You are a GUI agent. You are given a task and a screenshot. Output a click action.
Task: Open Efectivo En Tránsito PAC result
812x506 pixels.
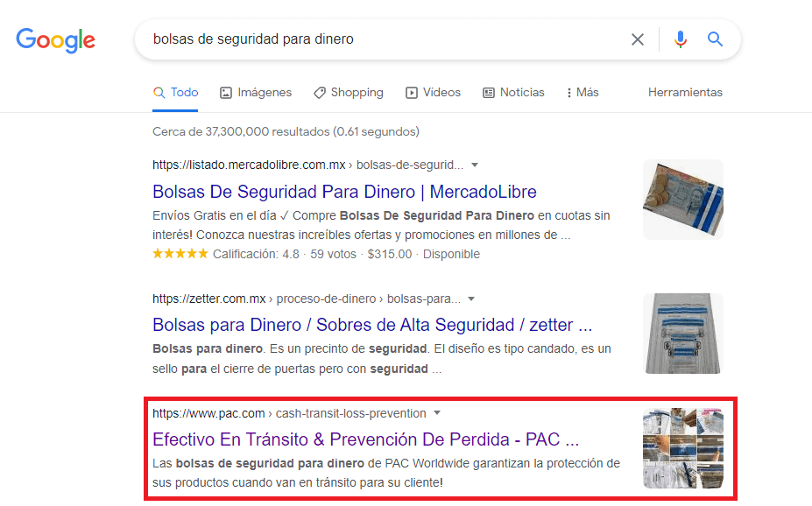pos(365,439)
